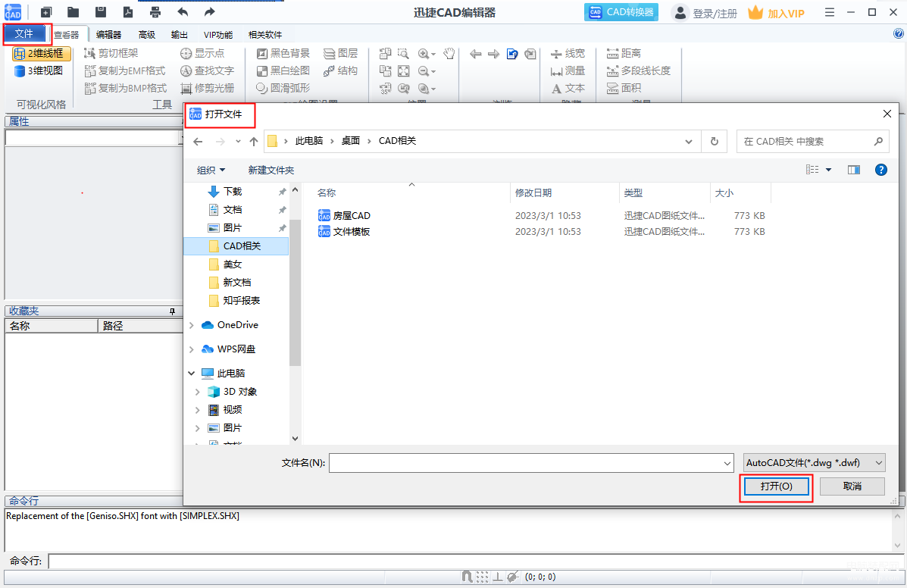Click the help icon at ribbon right end
Screen dimensions: 907x588
click(x=899, y=34)
